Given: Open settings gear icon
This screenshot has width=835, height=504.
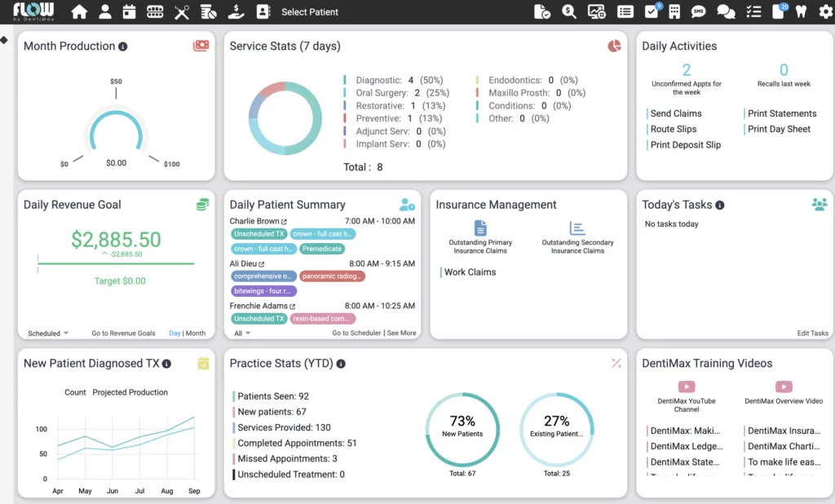Looking at the screenshot, I should 825,12.
